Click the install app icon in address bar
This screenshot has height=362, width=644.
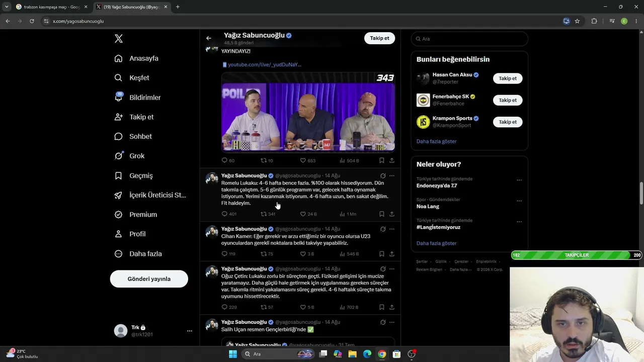pyautogui.click(x=567, y=21)
